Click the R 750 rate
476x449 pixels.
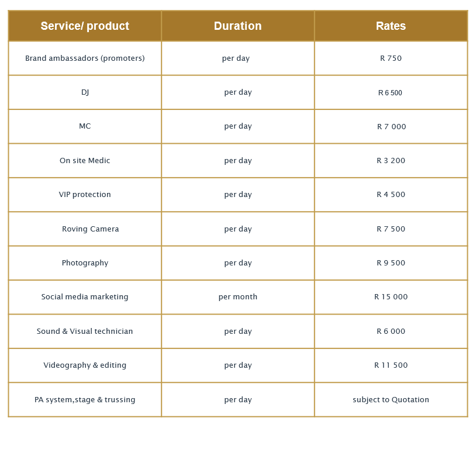point(391,58)
